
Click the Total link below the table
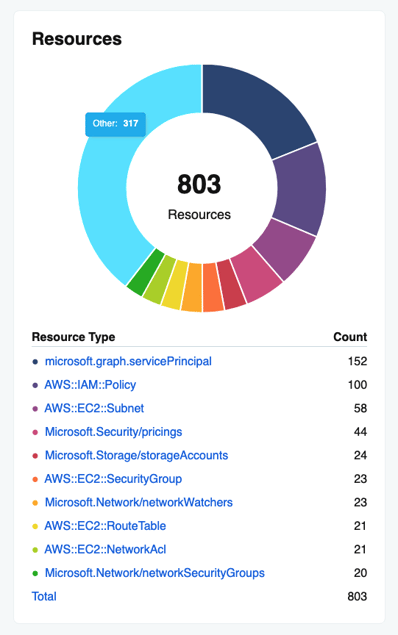(x=44, y=596)
